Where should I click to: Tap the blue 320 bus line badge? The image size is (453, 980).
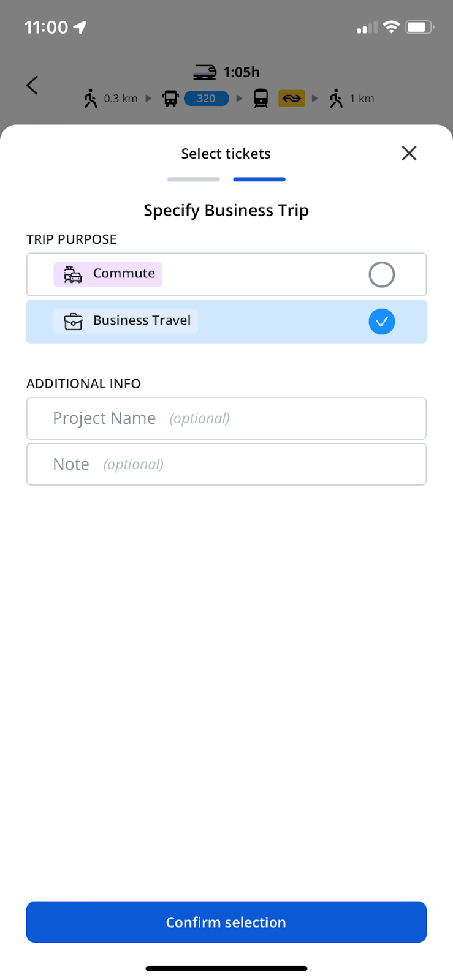[206, 99]
